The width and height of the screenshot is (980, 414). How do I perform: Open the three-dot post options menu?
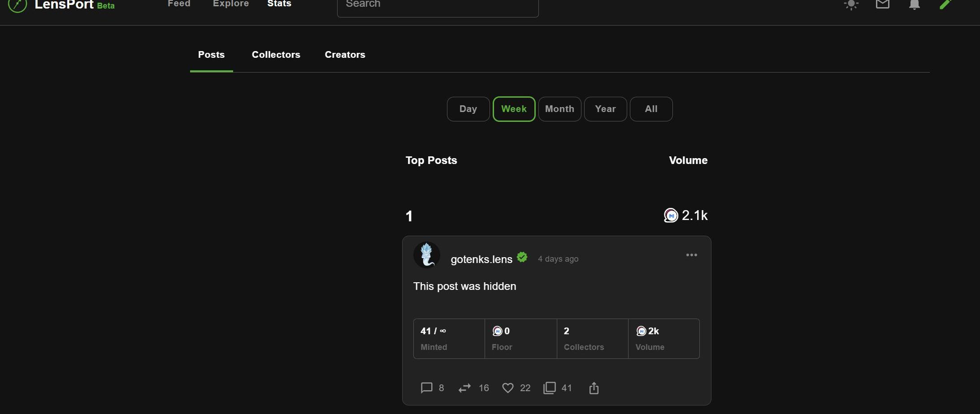pos(691,255)
